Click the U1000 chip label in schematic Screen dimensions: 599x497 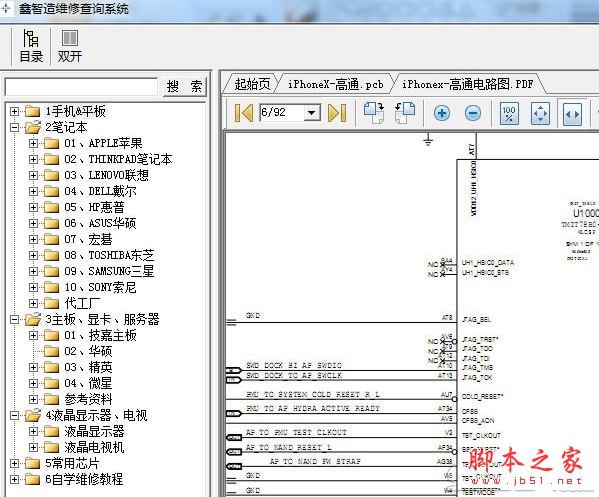(x=586, y=213)
